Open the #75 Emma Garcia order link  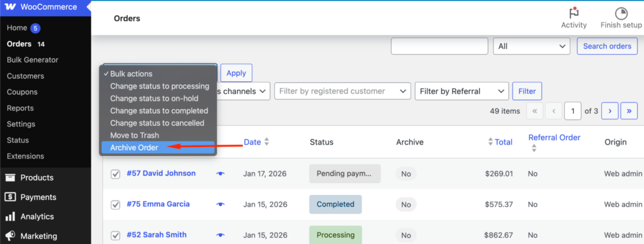(x=158, y=204)
